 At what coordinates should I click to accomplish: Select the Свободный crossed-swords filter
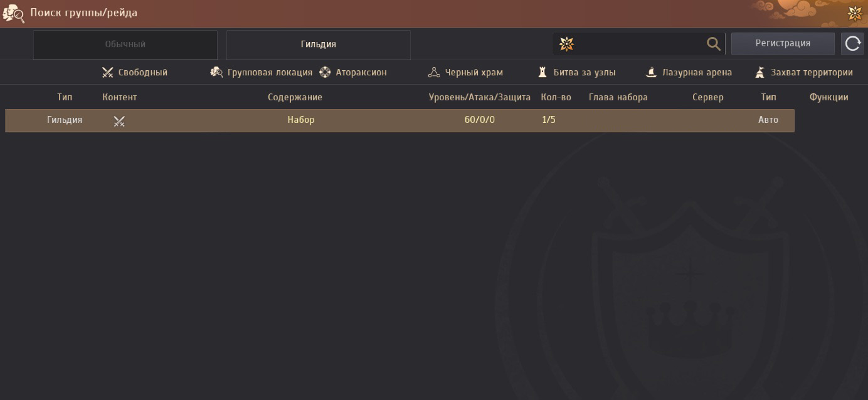click(107, 73)
